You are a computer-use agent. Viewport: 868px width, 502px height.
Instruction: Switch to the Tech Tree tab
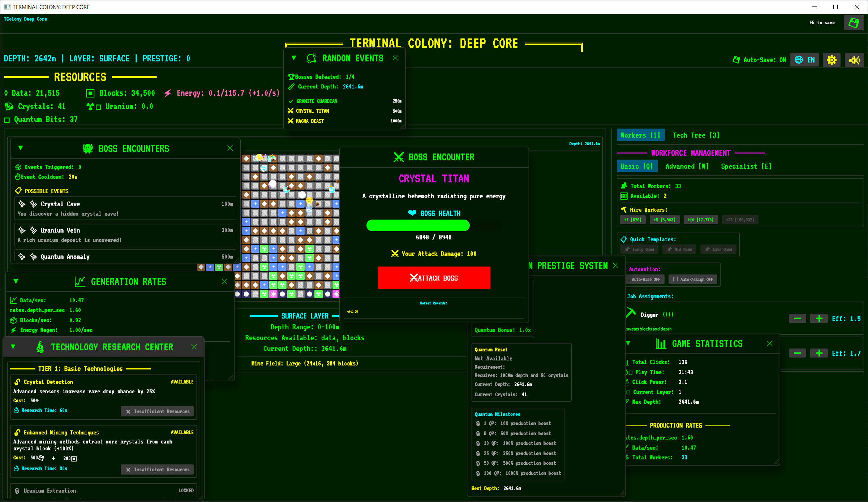pos(696,135)
